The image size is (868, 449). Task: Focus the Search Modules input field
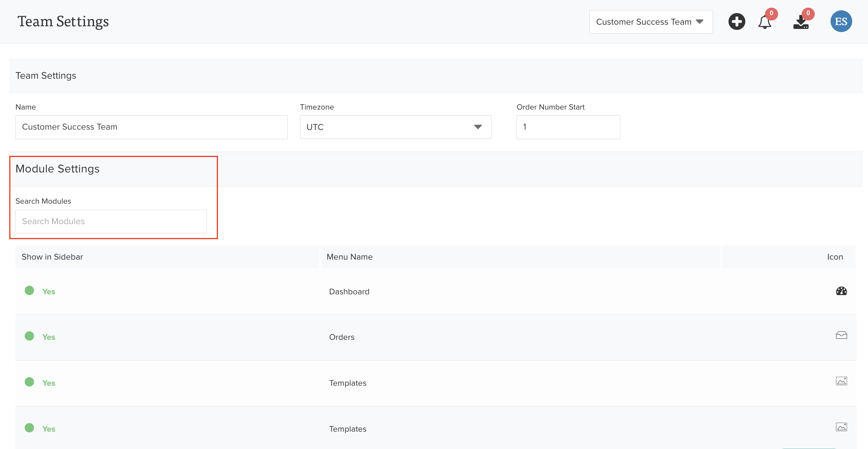[111, 221]
